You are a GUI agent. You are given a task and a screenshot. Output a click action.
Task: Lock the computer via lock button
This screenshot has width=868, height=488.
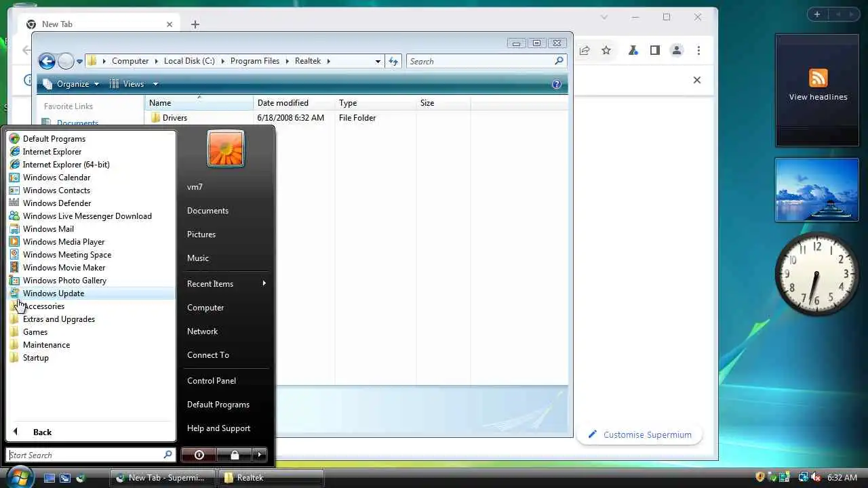click(235, 455)
